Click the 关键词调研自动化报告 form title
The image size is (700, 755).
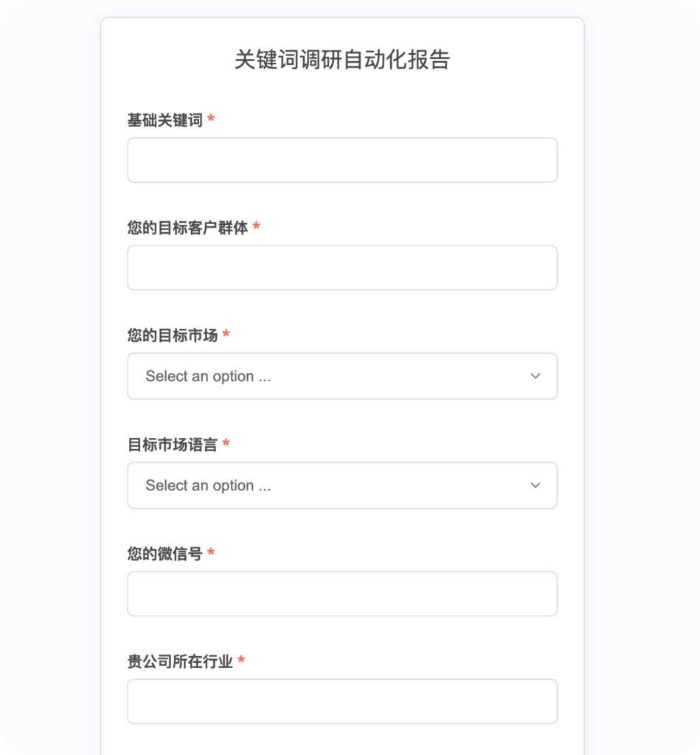click(x=342, y=60)
